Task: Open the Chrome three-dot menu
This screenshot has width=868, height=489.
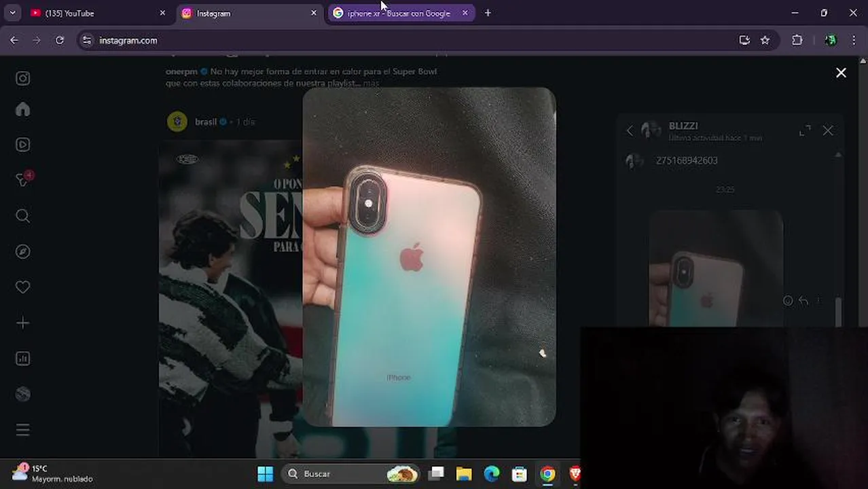Action: point(854,40)
